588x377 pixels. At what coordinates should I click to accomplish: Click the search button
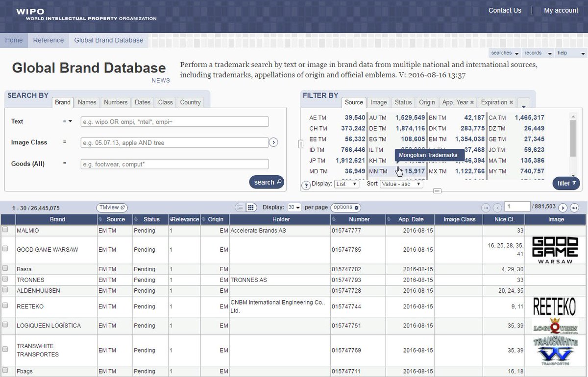click(x=267, y=182)
